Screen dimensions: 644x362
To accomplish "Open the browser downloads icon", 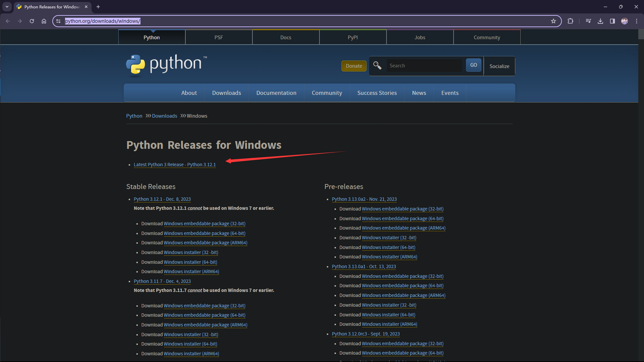I will 600,21.
